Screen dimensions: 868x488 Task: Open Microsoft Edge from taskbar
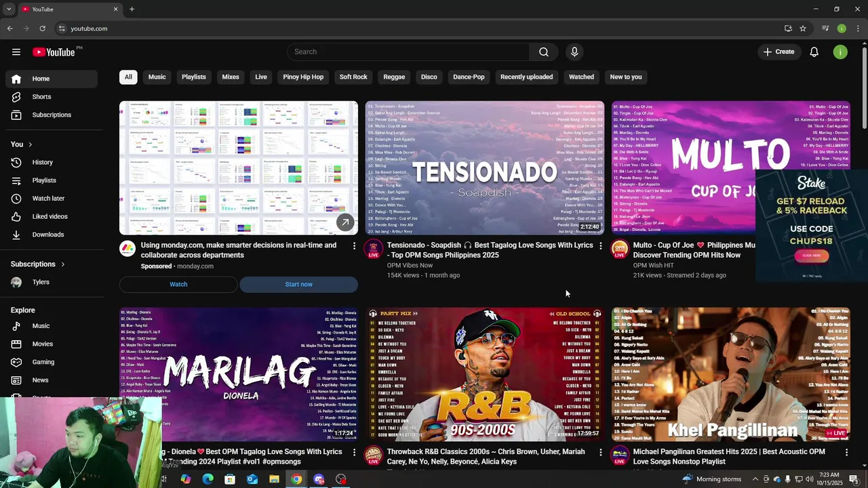pyautogui.click(x=208, y=479)
